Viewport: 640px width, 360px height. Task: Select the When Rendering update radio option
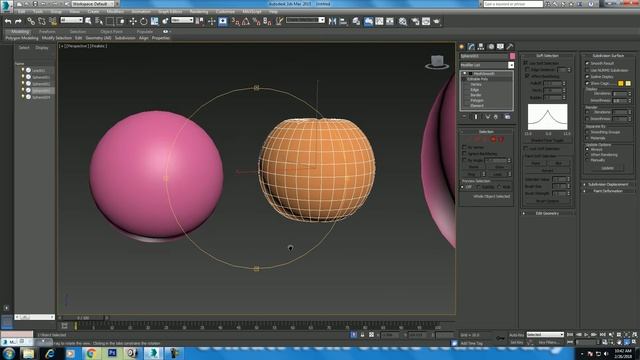click(x=587, y=155)
